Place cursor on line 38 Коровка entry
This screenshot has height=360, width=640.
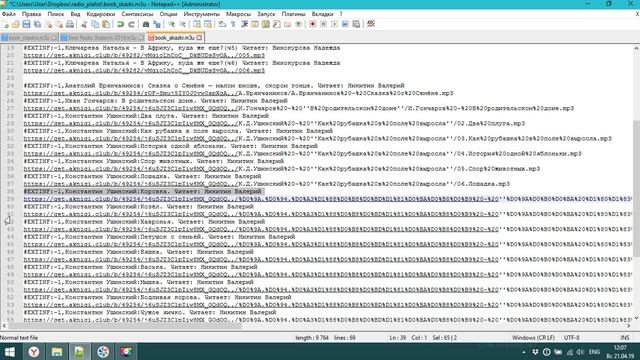pos(142,191)
